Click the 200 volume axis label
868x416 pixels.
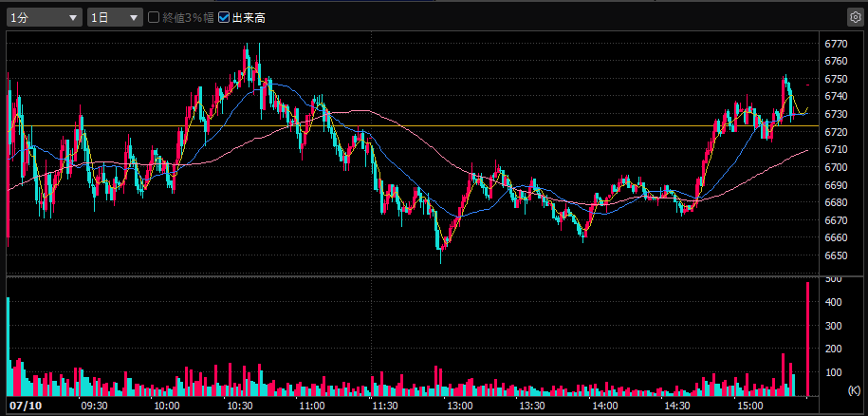pos(833,349)
